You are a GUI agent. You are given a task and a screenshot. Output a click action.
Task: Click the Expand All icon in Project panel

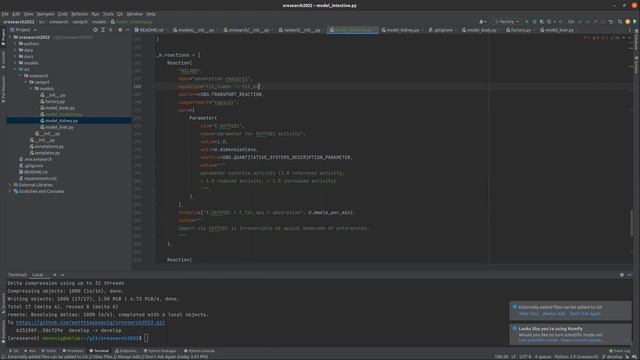[x=103, y=30]
